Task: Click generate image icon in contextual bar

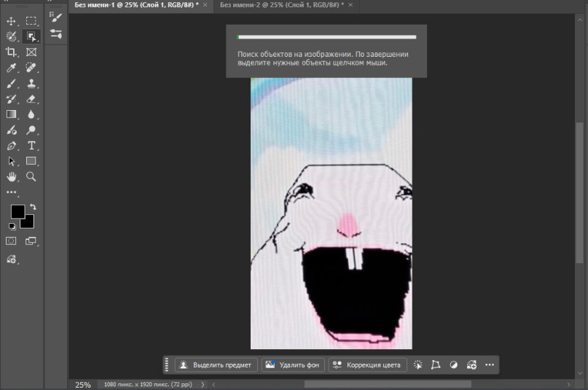Action: pyautogui.click(x=471, y=365)
